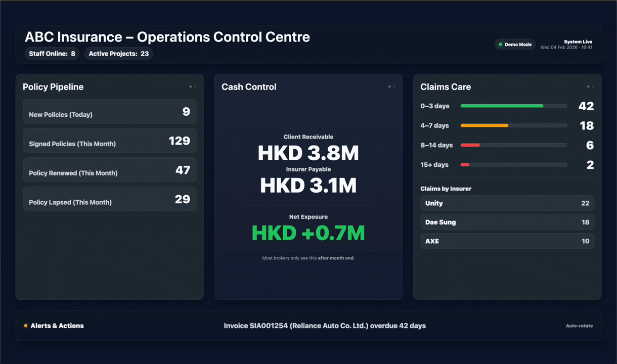Viewport: 617px width, 364px height.
Task: Toggle Auto-rotate in the alerts bar
Action: click(579, 326)
